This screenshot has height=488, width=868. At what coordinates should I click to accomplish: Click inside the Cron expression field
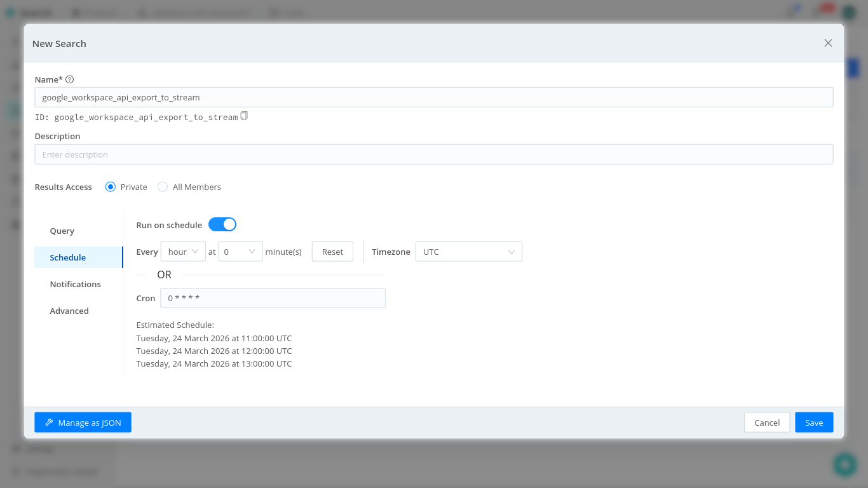(273, 297)
